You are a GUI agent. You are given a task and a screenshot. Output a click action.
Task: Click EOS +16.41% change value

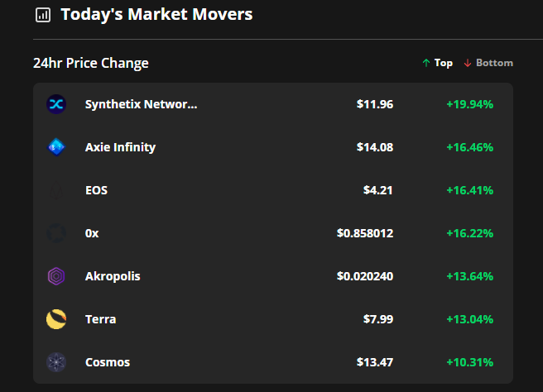pos(469,190)
